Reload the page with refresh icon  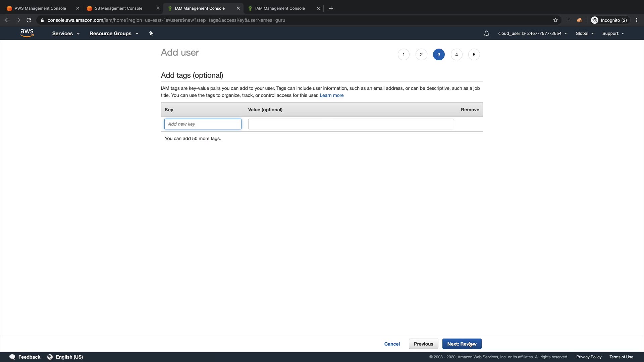coord(29,20)
